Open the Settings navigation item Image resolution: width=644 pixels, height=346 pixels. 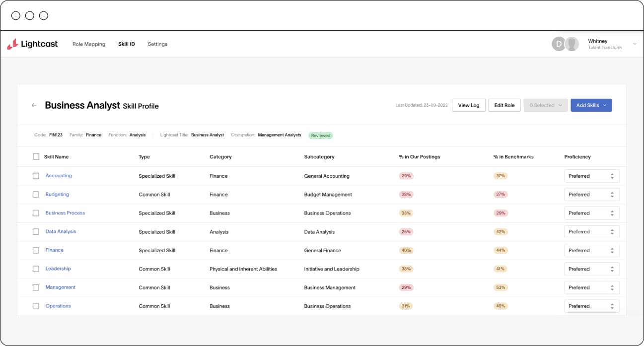point(157,44)
